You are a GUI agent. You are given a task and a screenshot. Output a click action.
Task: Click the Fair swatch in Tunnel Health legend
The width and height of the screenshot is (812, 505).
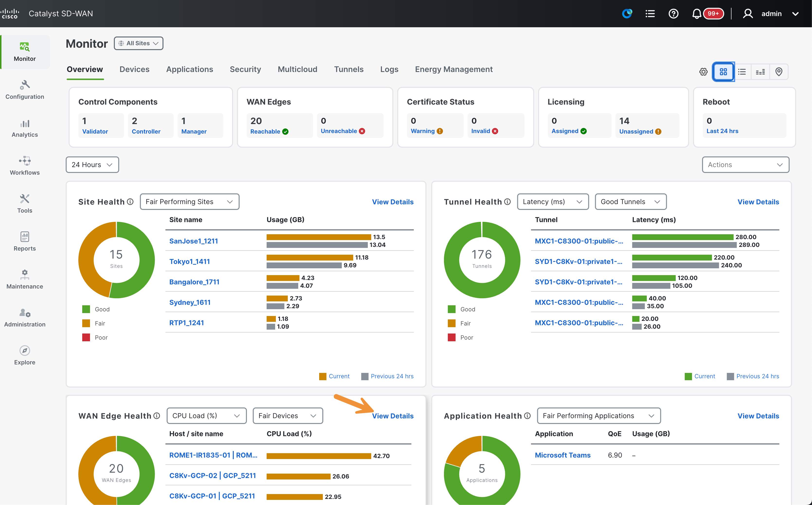coord(451,323)
